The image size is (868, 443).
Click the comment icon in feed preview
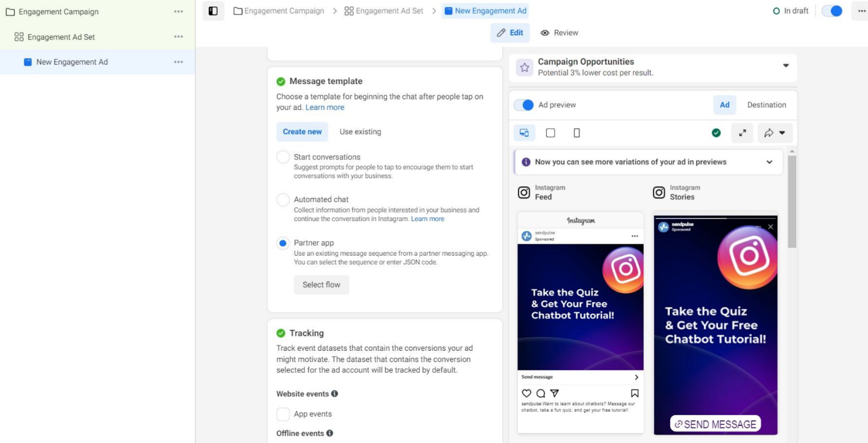click(540, 393)
